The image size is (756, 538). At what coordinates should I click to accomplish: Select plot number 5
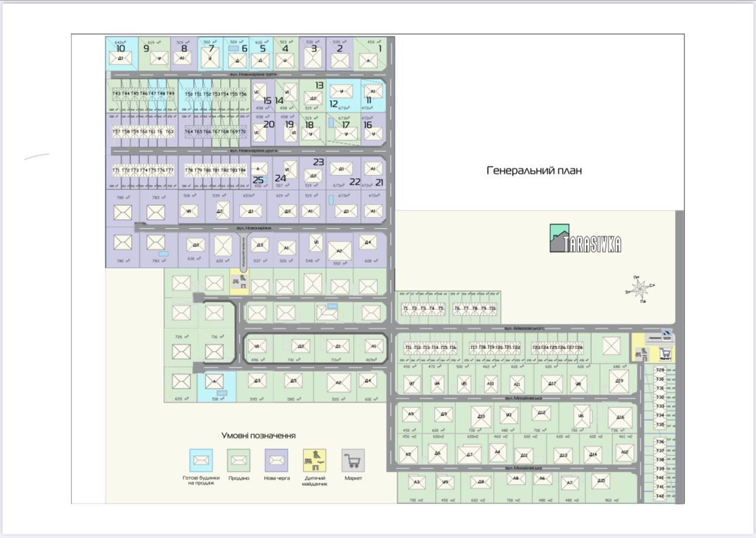coord(262,49)
